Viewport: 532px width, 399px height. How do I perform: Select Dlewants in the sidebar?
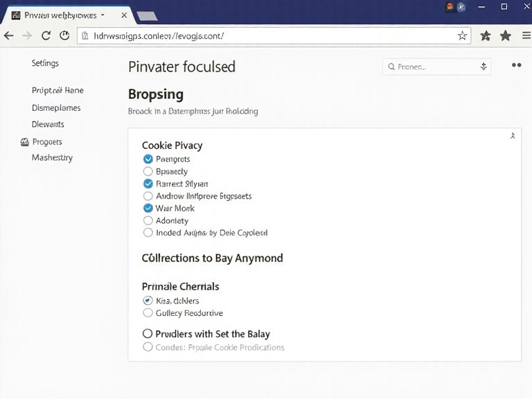tap(48, 124)
